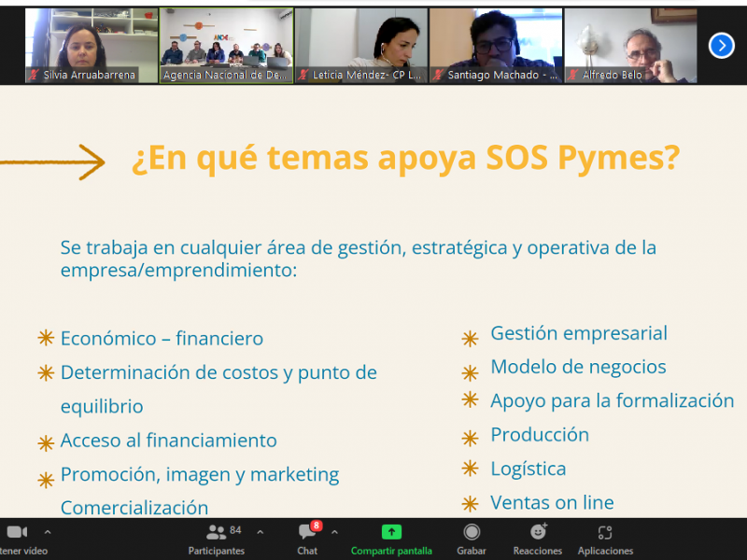Click 'Determinación de costos y punto de' text
This screenshot has height=560, width=747.
coord(218,372)
